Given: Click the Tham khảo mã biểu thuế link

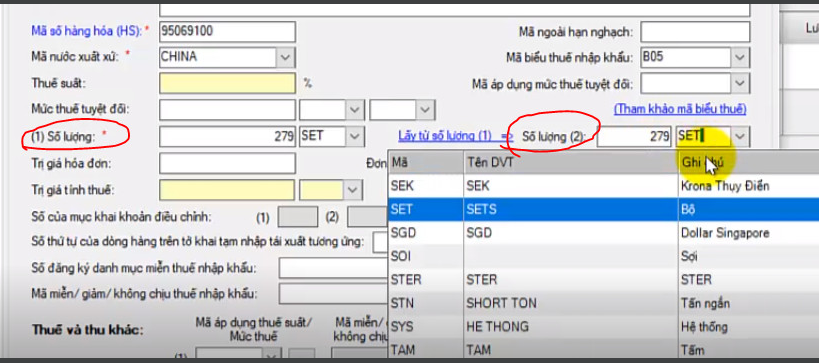Looking at the screenshot, I should 680,109.
